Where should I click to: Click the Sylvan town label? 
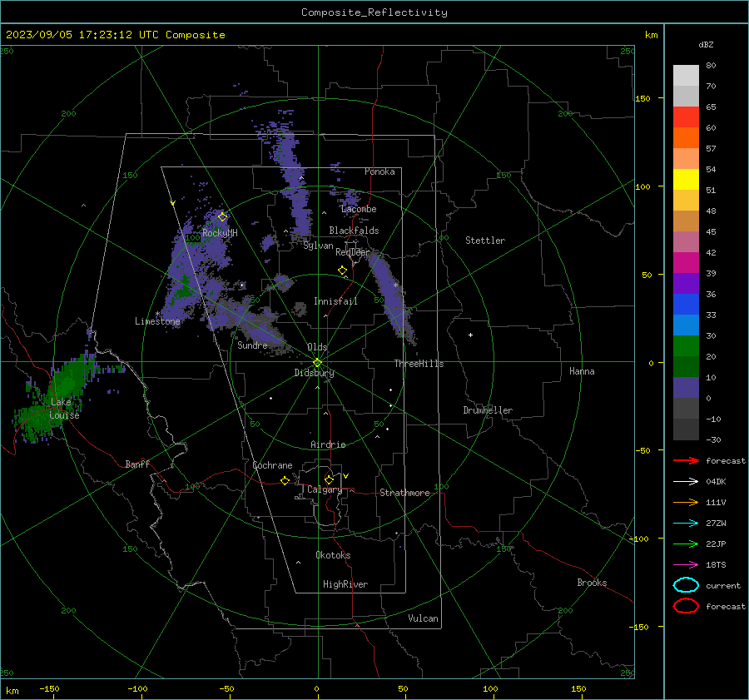click(x=318, y=246)
